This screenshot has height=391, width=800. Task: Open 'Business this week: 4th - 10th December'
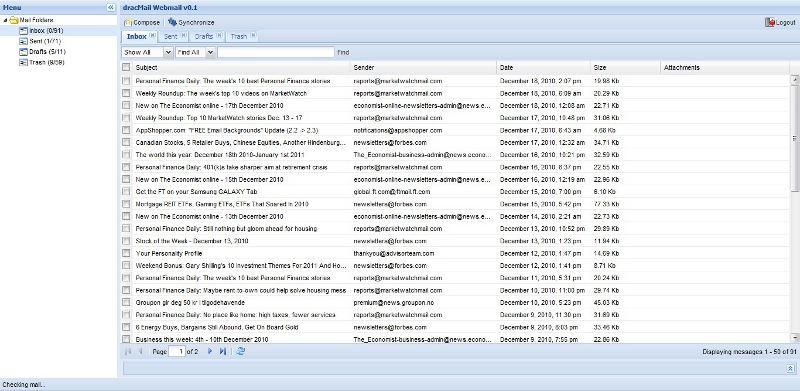pyautogui.click(x=202, y=339)
